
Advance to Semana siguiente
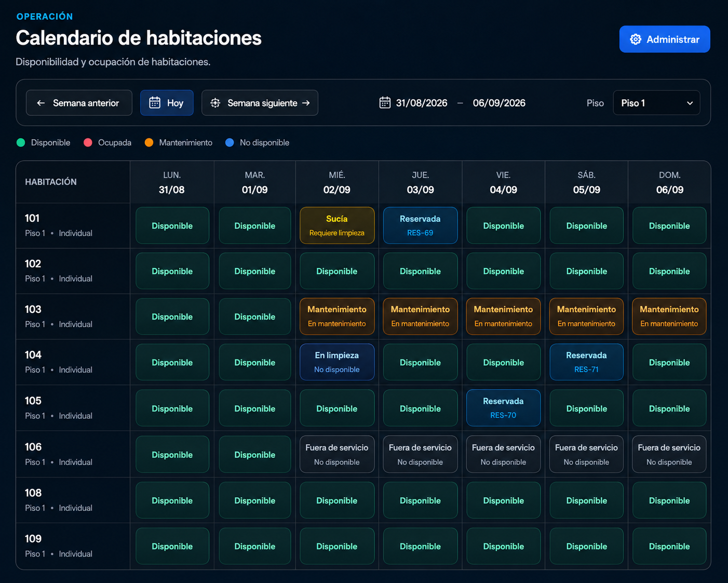pos(260,103)
